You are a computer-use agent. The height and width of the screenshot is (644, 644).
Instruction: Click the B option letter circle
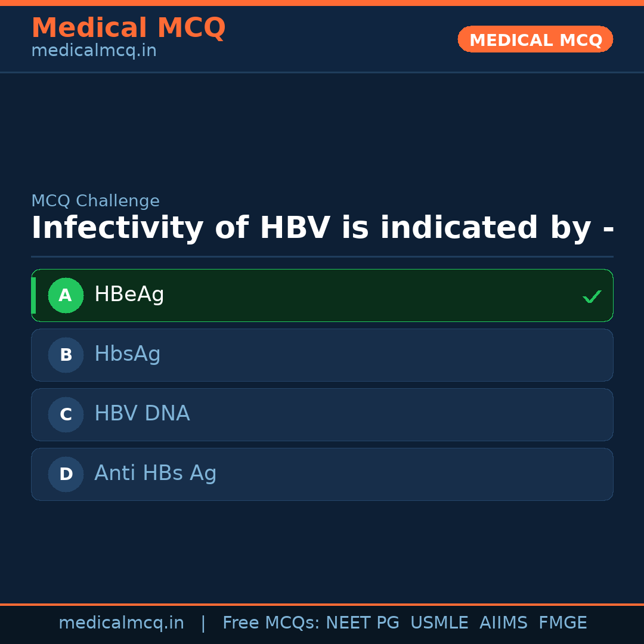(x=66, y=355)
